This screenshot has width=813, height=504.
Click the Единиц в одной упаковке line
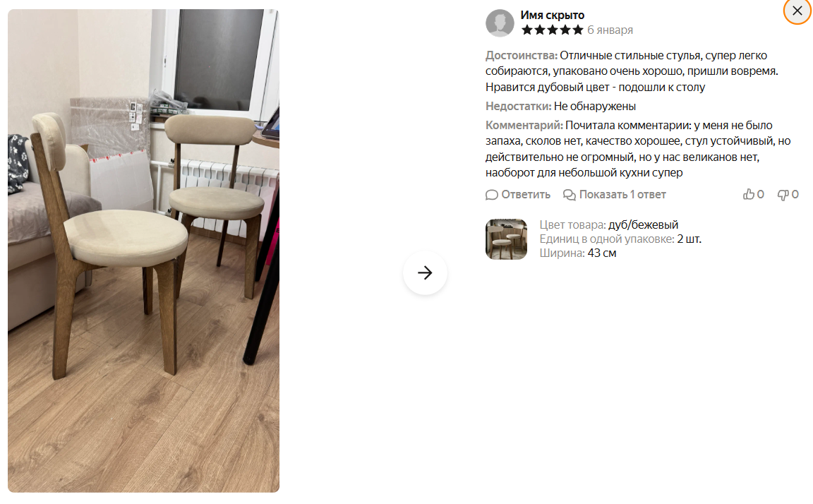pyautogui.click(x=620, y=239)
